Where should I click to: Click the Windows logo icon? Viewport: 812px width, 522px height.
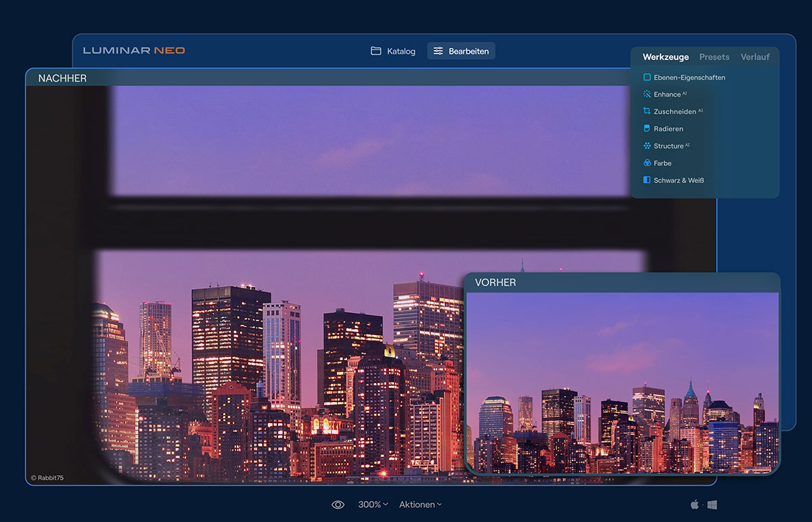(712, 504)
